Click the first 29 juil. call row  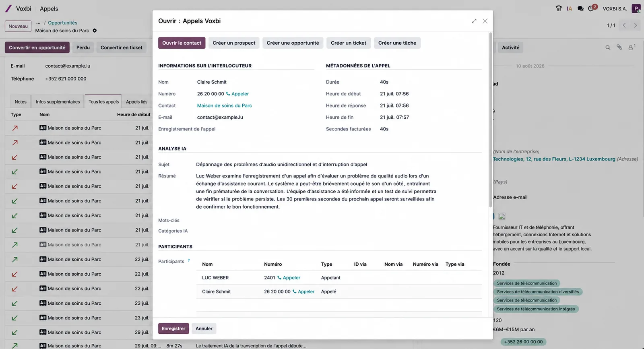pyautogui.click(x=78, y=332)
